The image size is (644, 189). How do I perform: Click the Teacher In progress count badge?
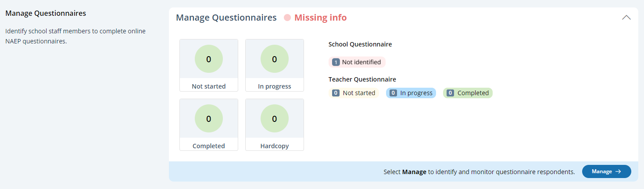(x=394, y=93)
